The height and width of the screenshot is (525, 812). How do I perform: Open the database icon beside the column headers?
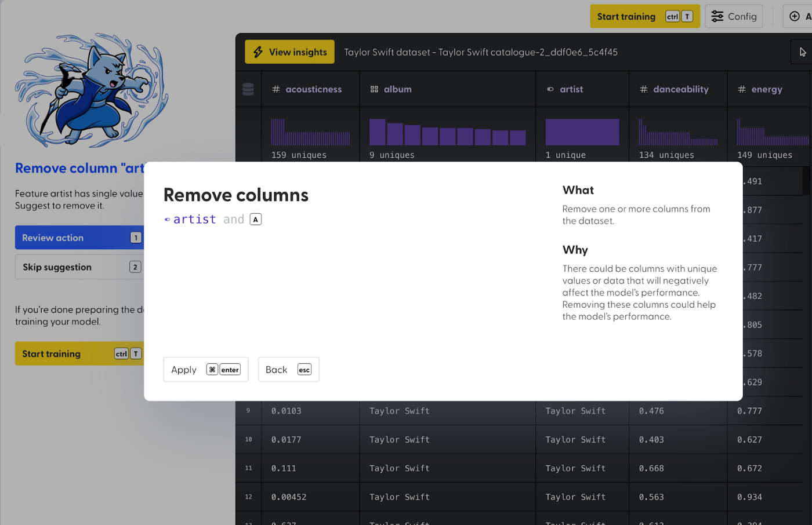tap(248, 89)
